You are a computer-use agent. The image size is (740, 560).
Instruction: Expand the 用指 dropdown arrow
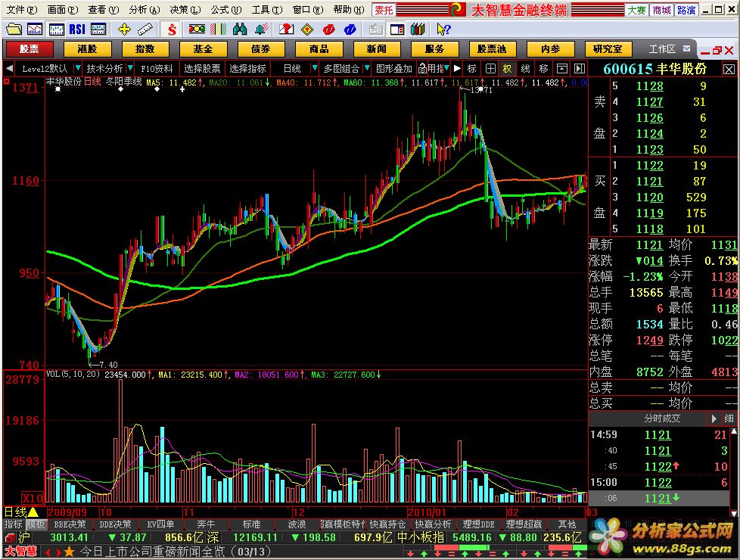447,68
